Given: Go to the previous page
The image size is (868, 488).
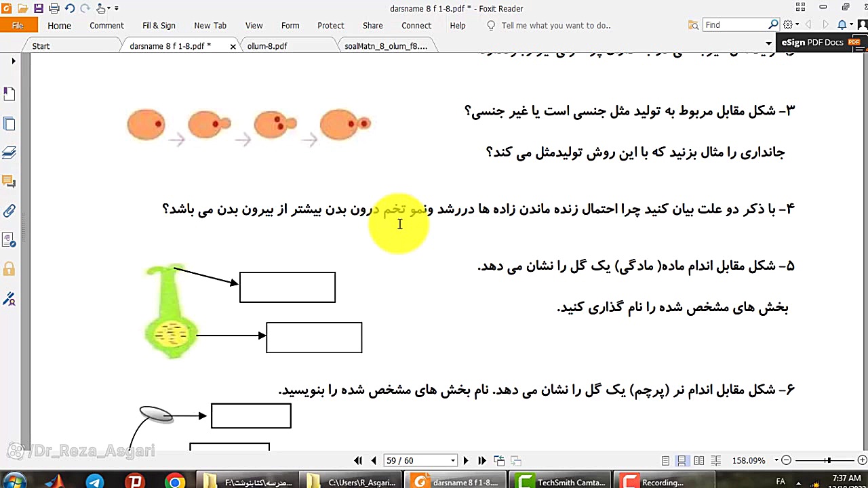Looking at the screenshot, I should coord(374,461).
